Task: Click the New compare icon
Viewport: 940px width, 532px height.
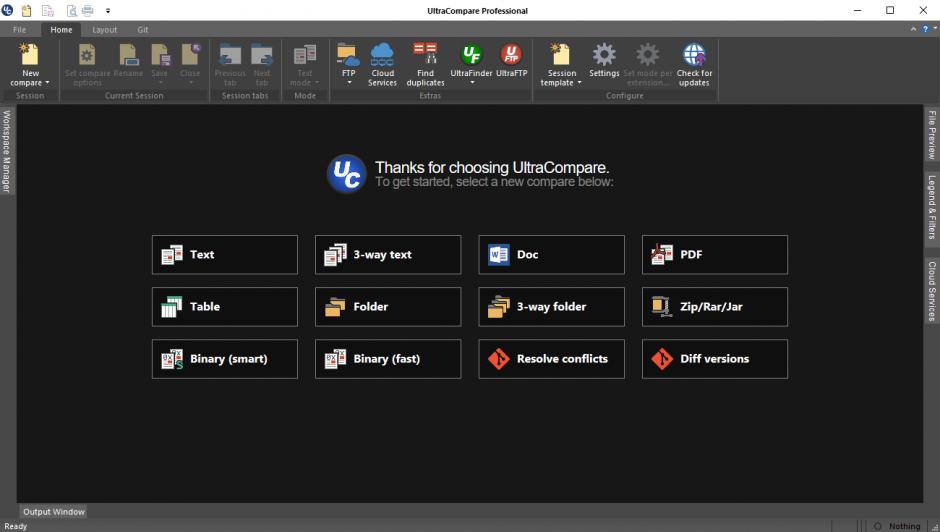Action: (28, 54)
